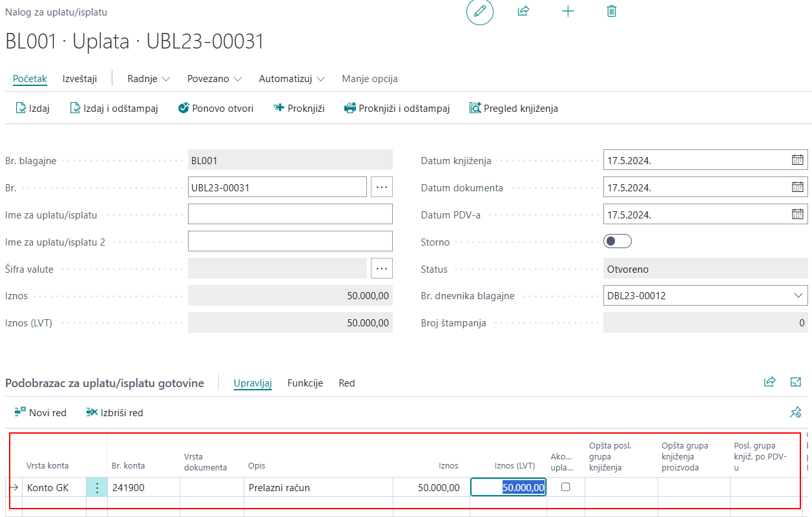This screenshot has width=812, height=517.
Task: Click Pregled knjiženja action
Action: coord(514,109)
